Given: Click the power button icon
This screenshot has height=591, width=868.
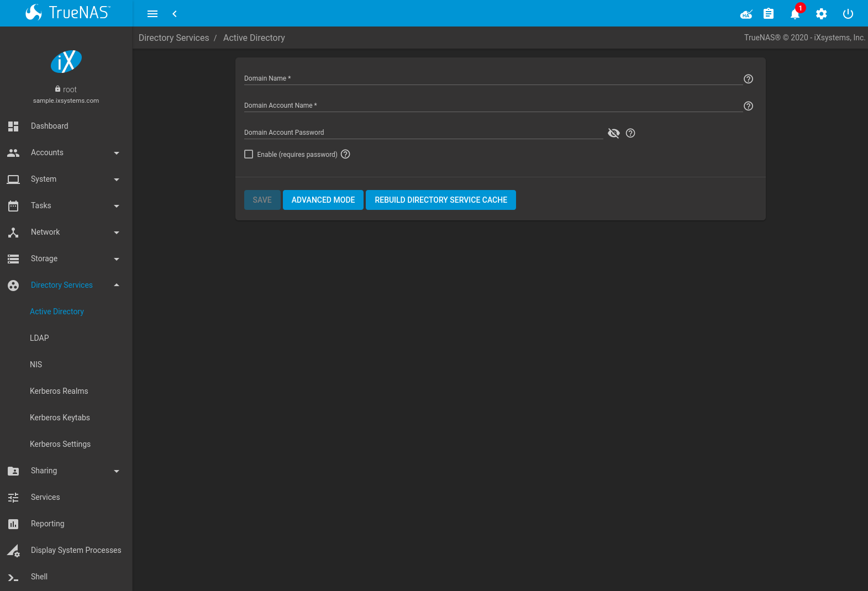Looking at the screenshot, I should (848, 14).
